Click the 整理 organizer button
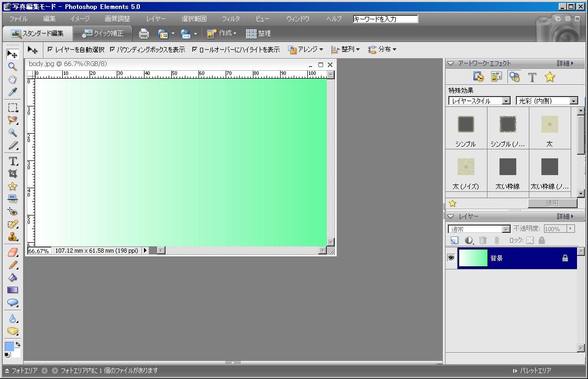588x379 pixels. click(x=259, y=34)
